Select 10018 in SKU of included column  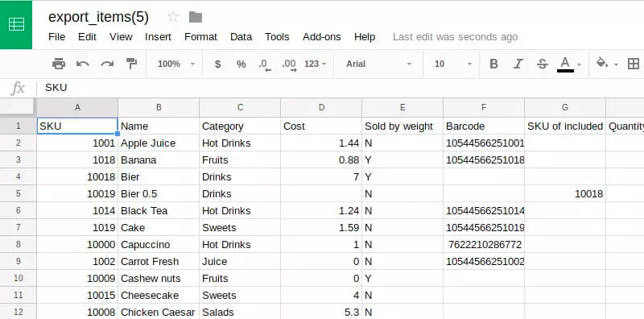point(565,193)
